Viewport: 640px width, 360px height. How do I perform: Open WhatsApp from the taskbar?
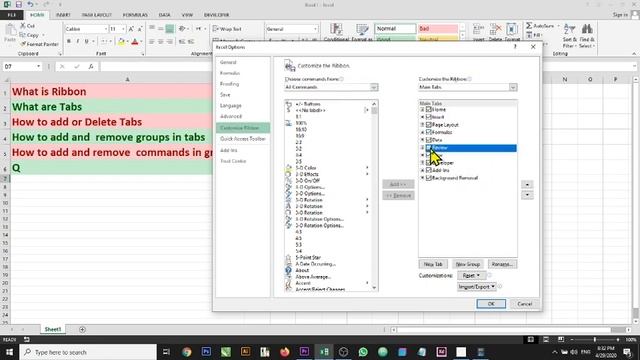tap(363, 351)
